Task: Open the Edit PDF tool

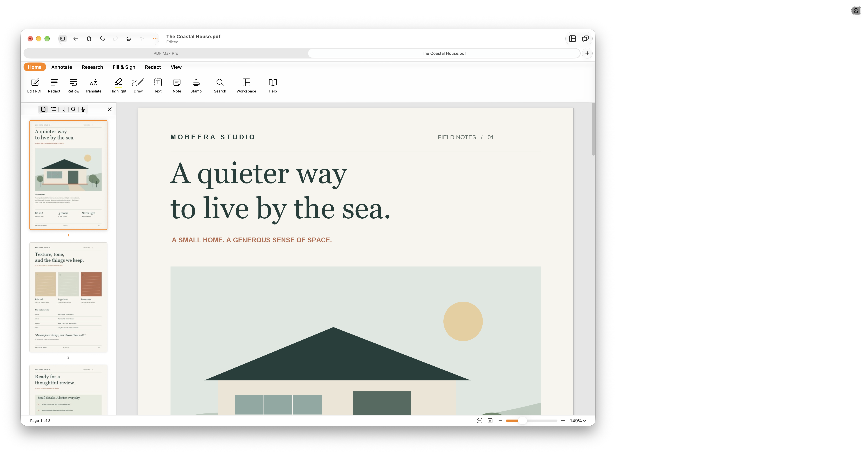Action: tap(35, 86)
